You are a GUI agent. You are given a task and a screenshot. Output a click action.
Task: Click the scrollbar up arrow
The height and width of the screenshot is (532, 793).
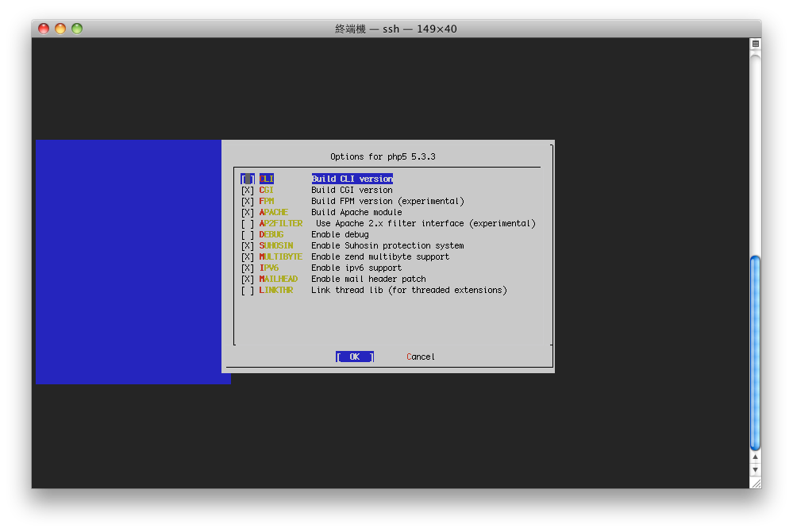pyautogui.click(x=755, y=457)
